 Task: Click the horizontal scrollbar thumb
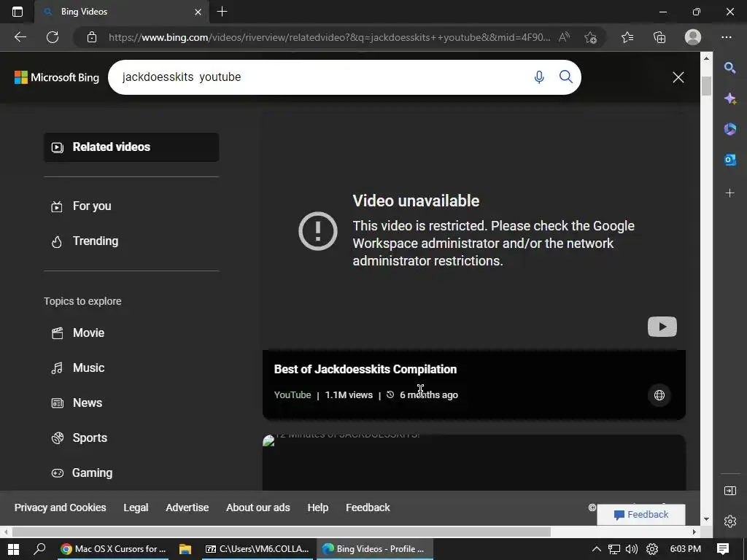tap(281, 532)
